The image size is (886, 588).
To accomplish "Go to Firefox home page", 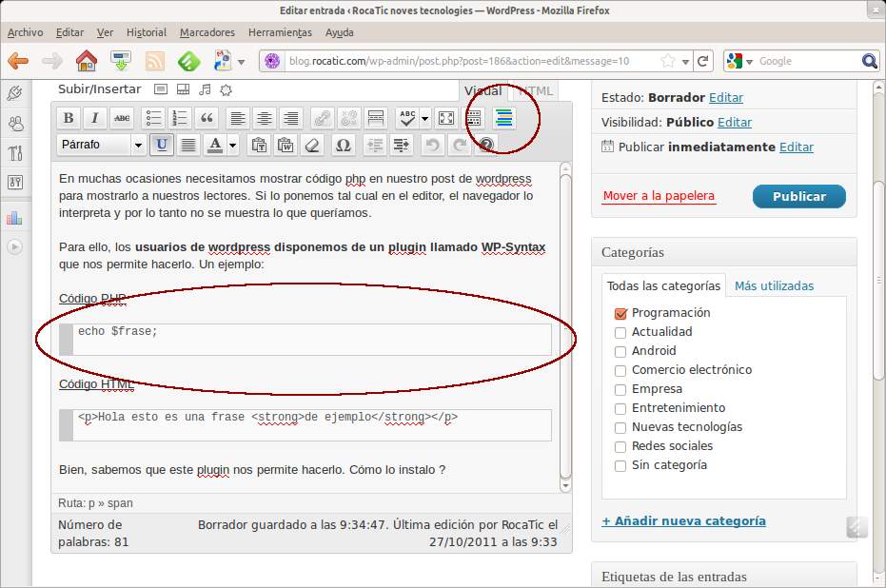I will point(87,61).
